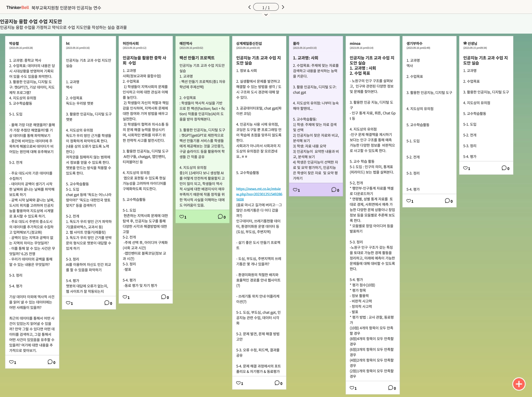
Task: Click the 1 / 1 page indicator field
Action: (266, 7)
